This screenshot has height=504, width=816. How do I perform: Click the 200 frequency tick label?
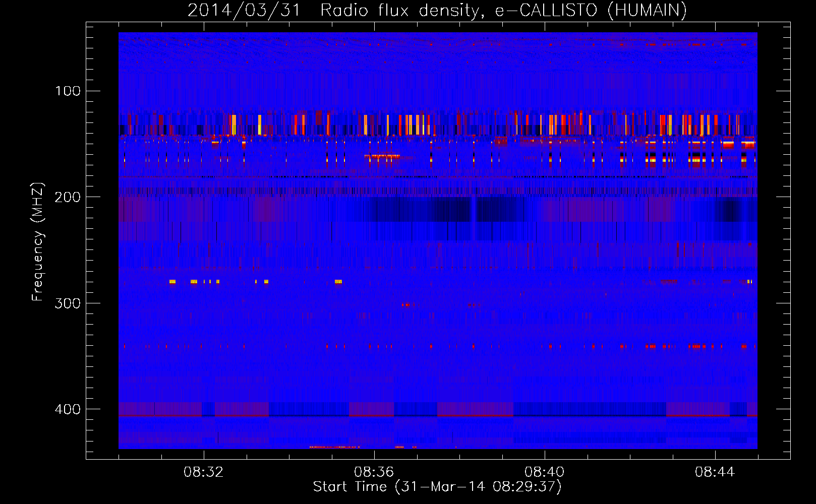pos(68,197)
